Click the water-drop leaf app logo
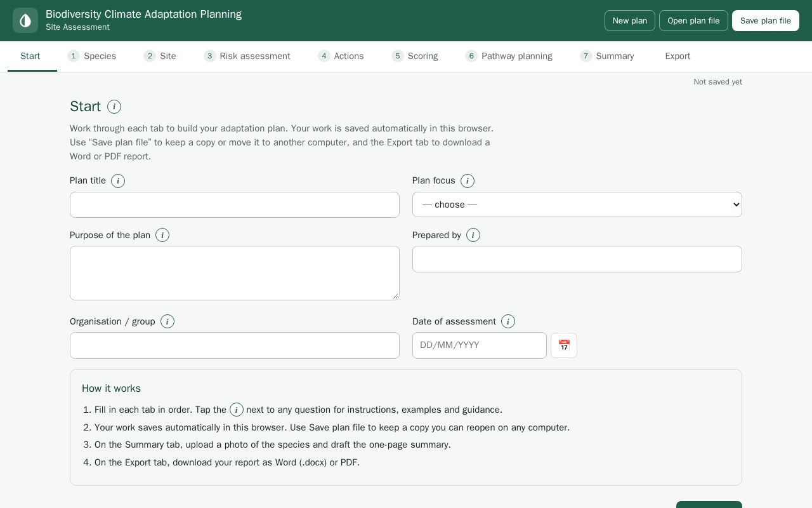 click(x=25, y=20)
